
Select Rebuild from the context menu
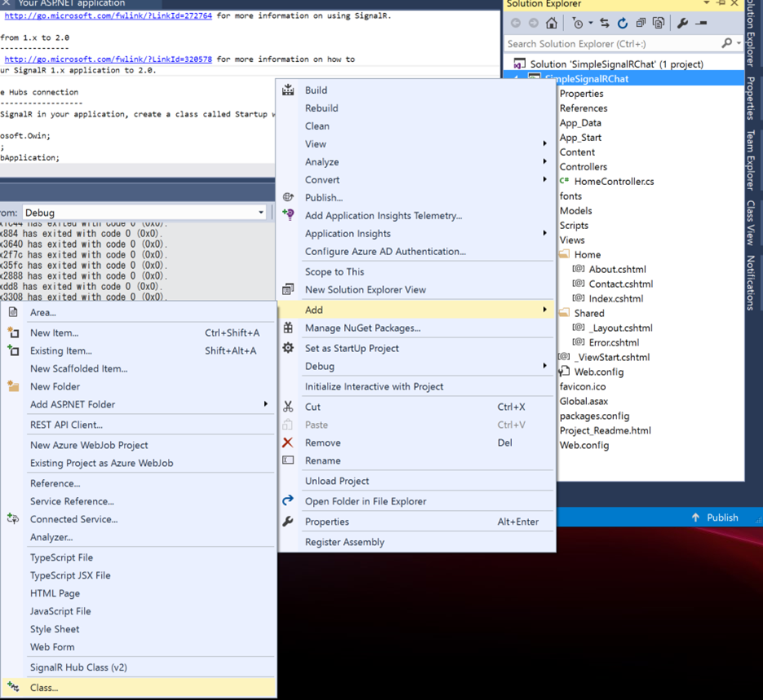(x=417, y=108)
